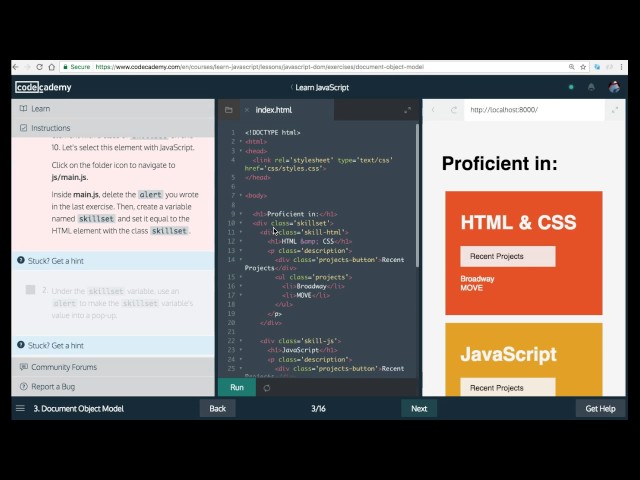Click MOVE in the preview list
Screen dimensions: 640x480
point(471,288)
